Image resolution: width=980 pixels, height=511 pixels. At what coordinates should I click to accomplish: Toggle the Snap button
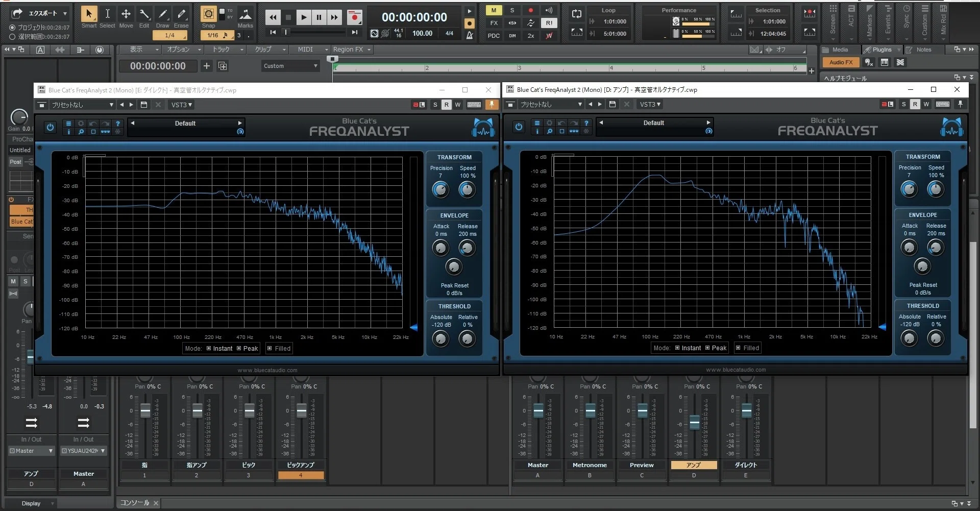208,17
